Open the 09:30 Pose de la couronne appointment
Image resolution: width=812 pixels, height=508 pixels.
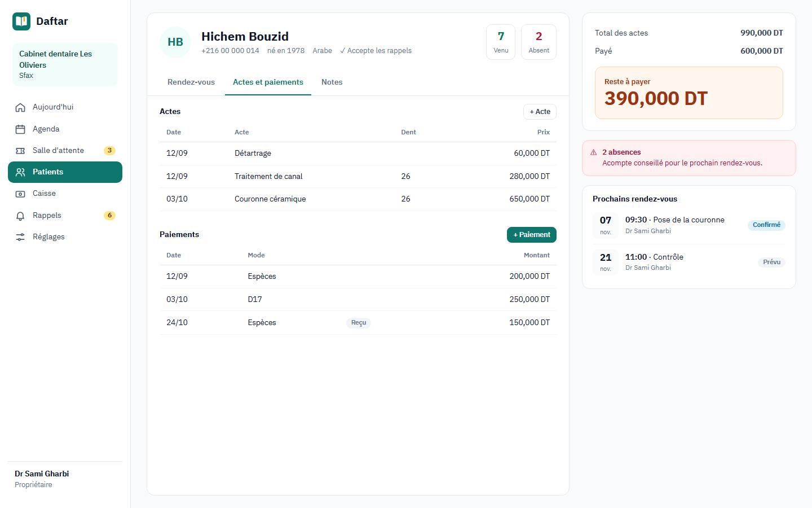tap(689, 225)
